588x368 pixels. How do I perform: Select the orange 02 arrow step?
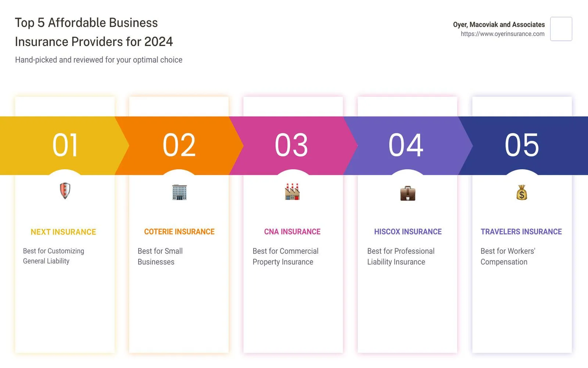[179, 145]
